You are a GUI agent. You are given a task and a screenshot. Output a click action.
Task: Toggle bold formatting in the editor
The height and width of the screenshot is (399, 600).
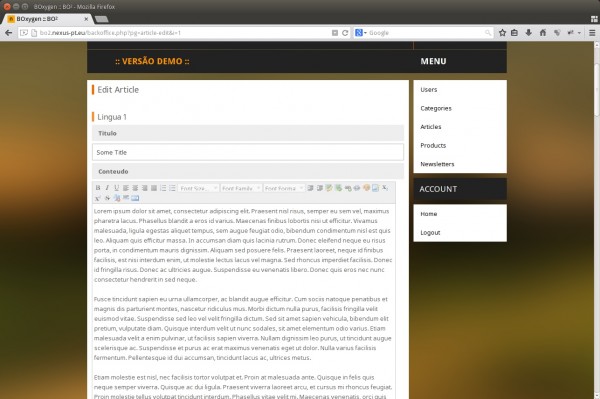(x=98, y=188)
